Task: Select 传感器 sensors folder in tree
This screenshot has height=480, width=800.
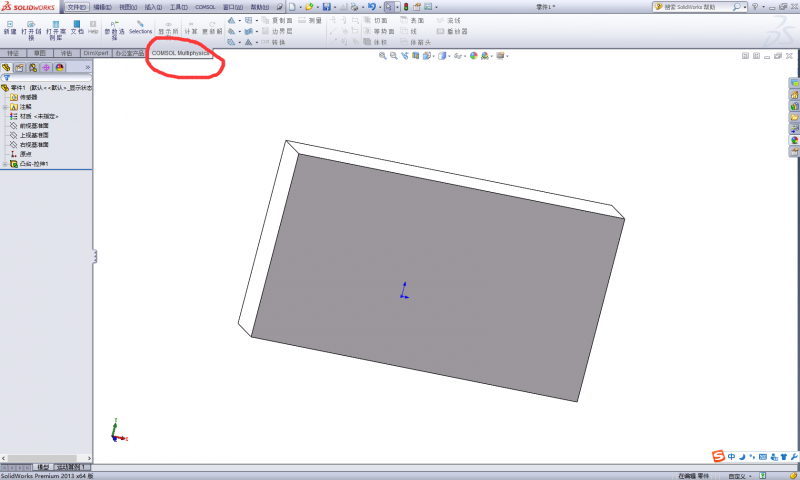Action: (24, 97)
